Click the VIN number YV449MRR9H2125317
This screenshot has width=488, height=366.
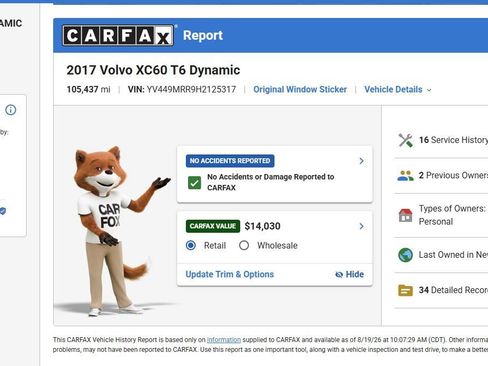click(191, 89)
